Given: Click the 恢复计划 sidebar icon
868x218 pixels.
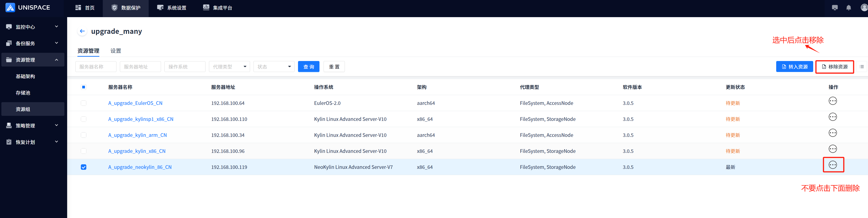Looking at the screenshot, I should (9, 142).
